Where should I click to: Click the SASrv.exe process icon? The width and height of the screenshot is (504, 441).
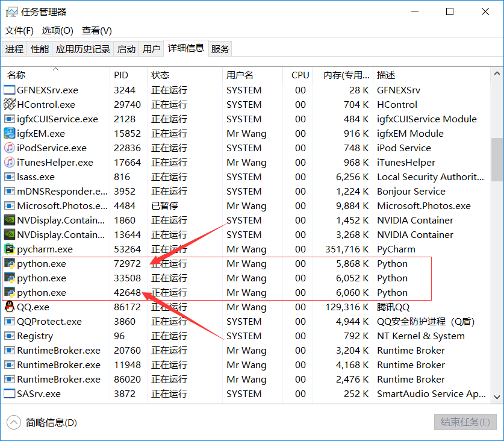[x=9, y=394]
